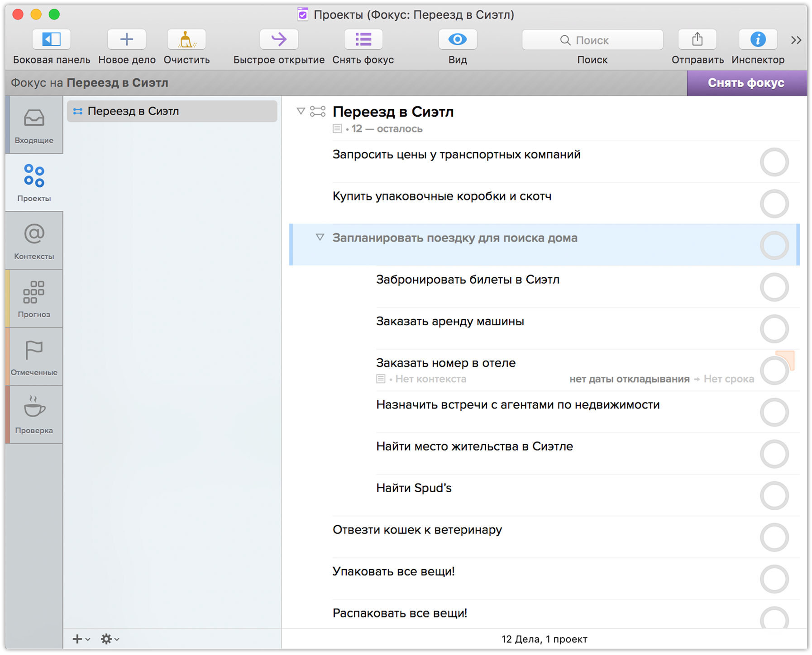Toggle the sidebar with Боковая панель icon
812x655 pixels.
click(51, 39)
